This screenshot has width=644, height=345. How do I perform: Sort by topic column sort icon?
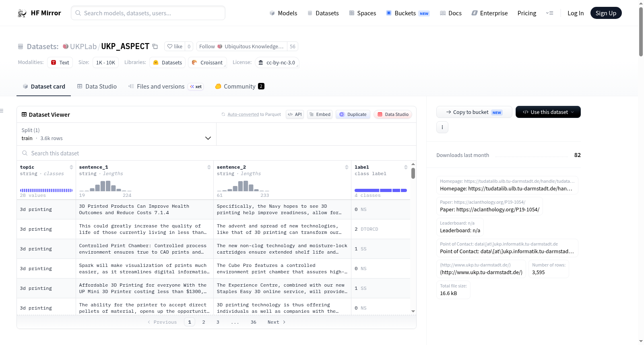tap(71, 167)
